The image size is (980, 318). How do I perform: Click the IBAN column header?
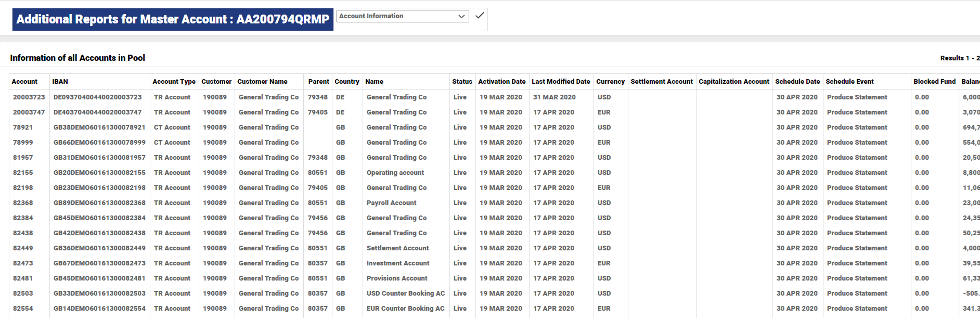tap(60, 82)
